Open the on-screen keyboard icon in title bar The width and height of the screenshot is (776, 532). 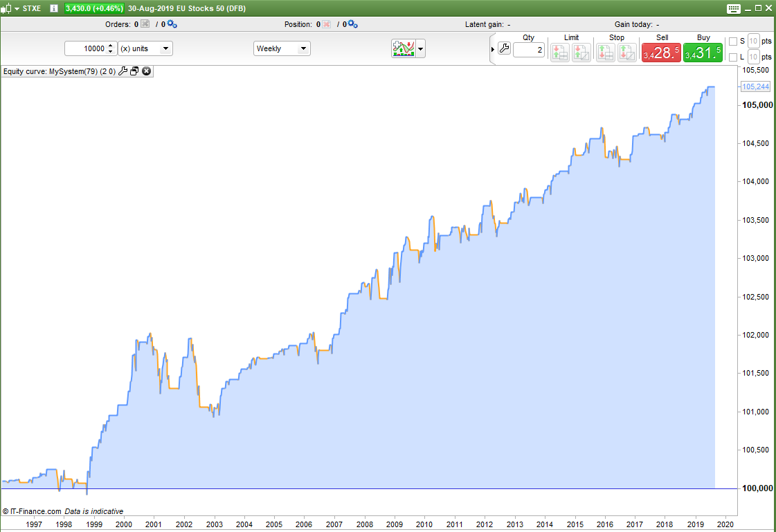[x=734, y=8]
